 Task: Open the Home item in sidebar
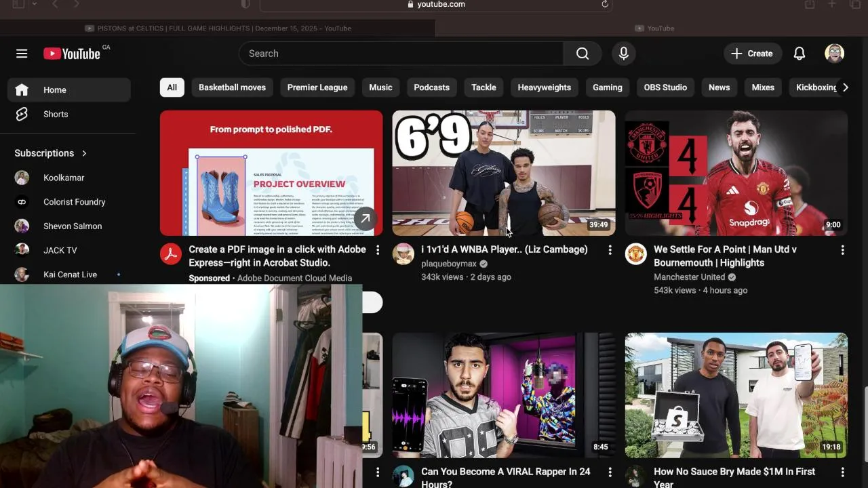pos(69,89)
